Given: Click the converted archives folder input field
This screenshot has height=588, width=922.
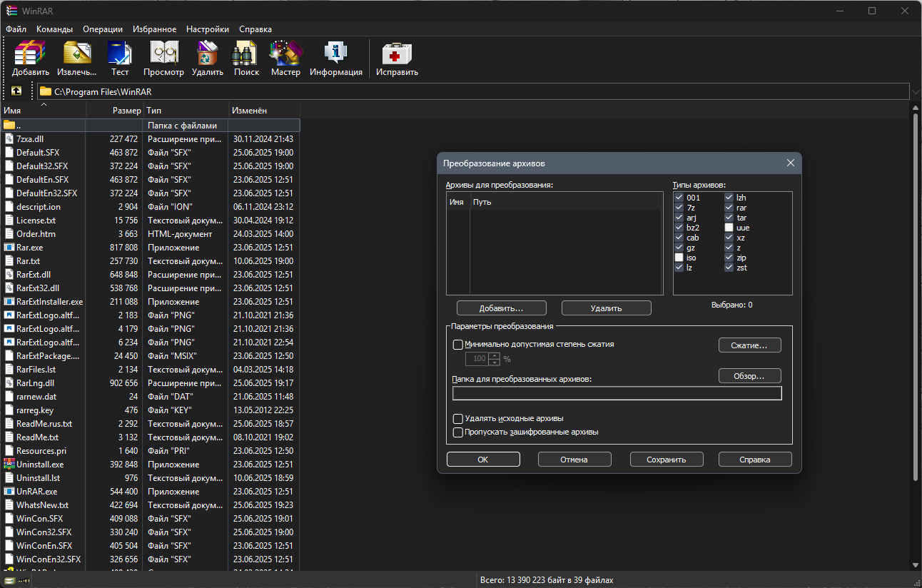Looking at the screenshot, I should coord(617,393).
